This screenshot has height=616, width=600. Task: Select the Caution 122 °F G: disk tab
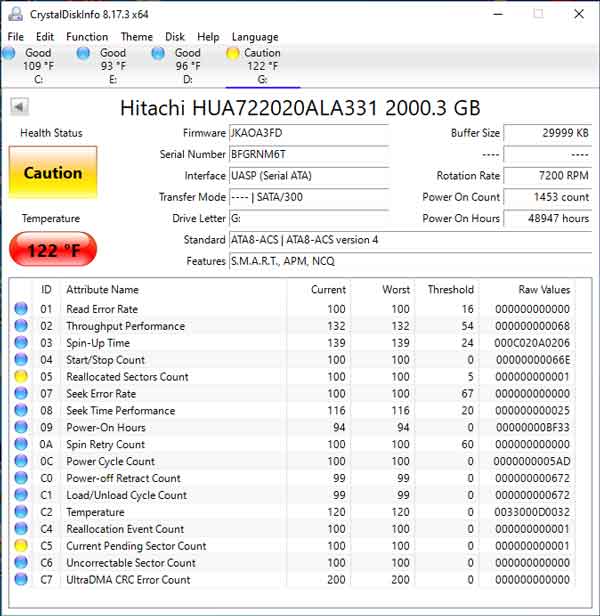262,65
